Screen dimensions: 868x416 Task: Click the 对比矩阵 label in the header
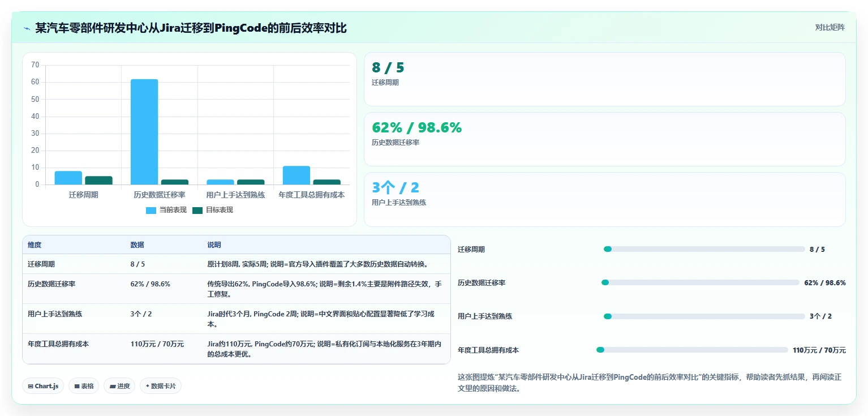coord(830,27)
